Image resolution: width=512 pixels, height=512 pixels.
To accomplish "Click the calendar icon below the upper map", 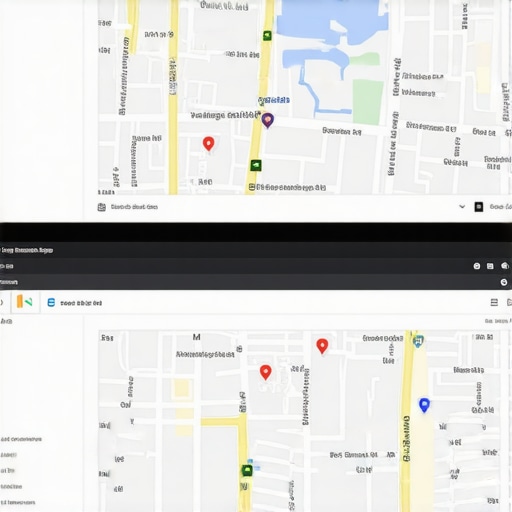I will point(102,207).
